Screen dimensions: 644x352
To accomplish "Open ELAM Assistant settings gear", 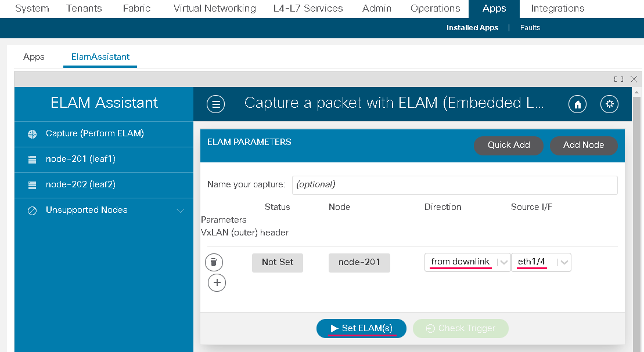I will 610,104.
